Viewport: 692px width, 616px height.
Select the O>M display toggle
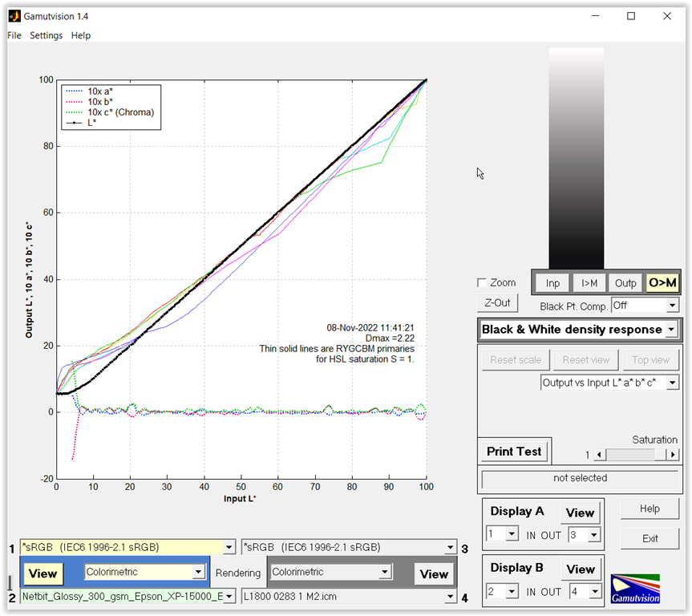click(x=662, y=282)
